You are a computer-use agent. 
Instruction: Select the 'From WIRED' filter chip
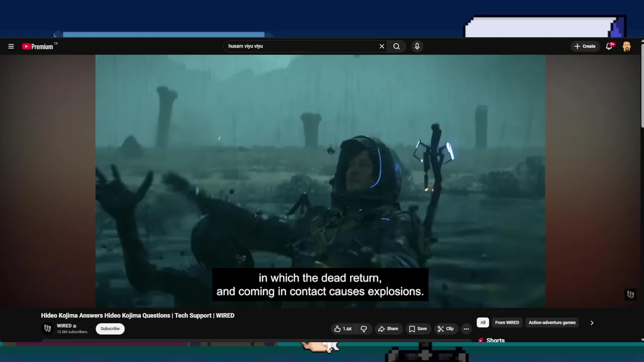click(507, 323)
